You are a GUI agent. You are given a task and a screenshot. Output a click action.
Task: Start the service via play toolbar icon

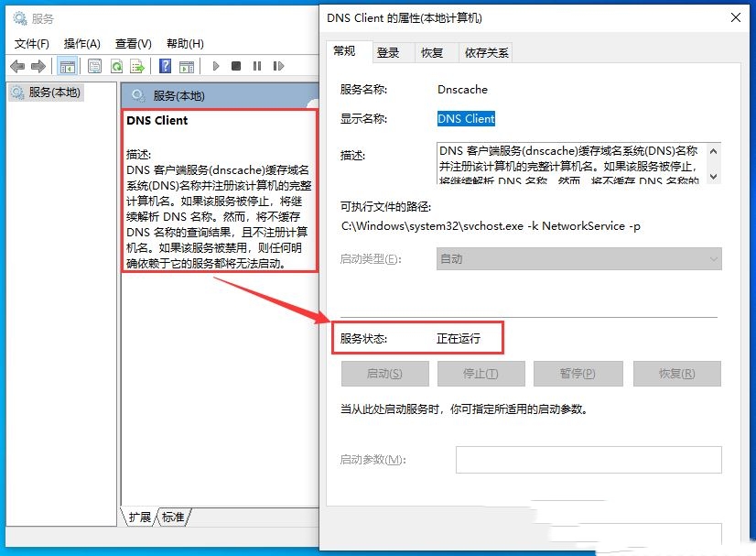click(215, 65)
